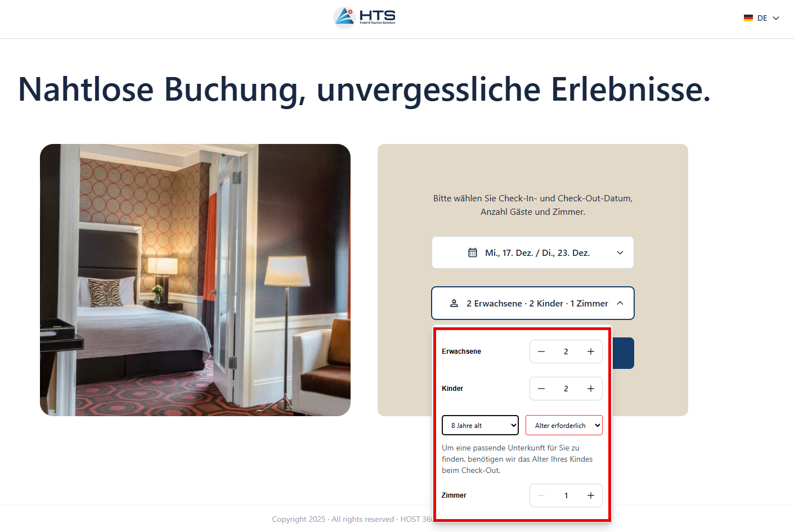Increase the Erwachsene count
Viewport: 794px width, 532px height.
pos(591,351)
